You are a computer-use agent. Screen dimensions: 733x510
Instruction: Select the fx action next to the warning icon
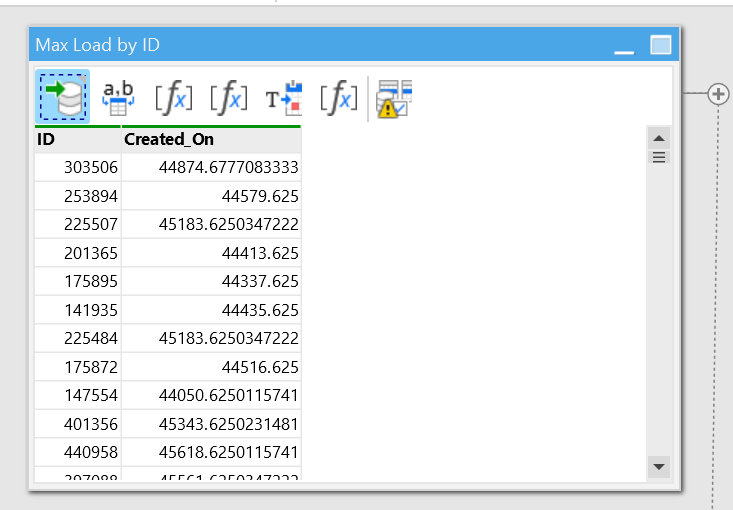click(x=339, y=98)
